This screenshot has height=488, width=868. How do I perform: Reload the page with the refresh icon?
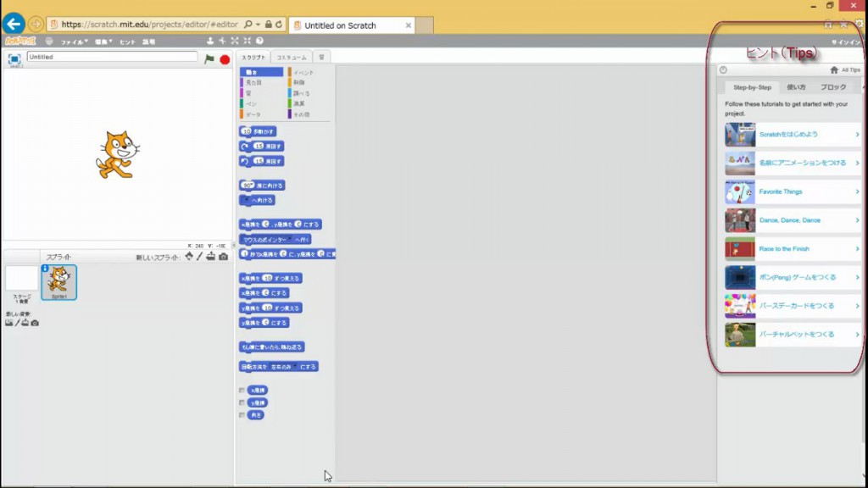(279, 25)
